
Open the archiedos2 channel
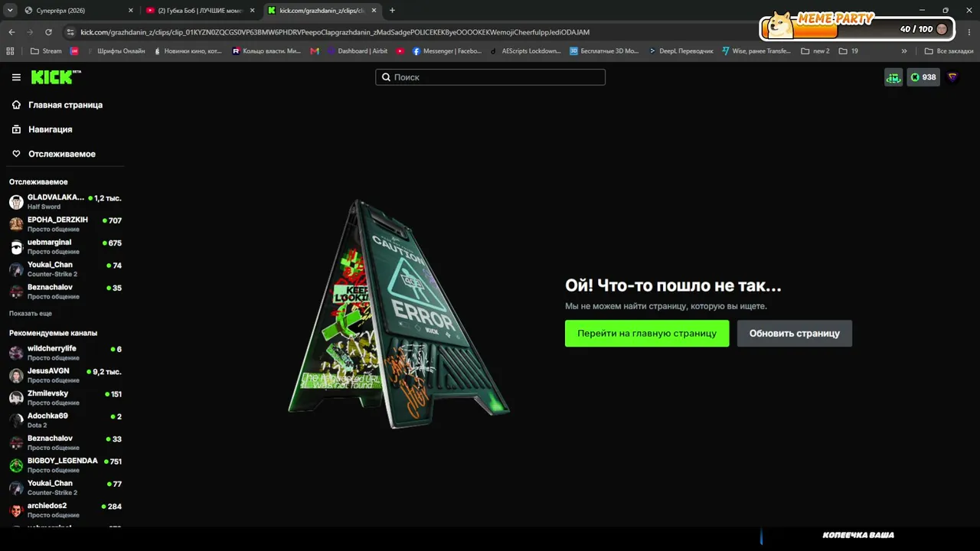(x=65, y=510)
